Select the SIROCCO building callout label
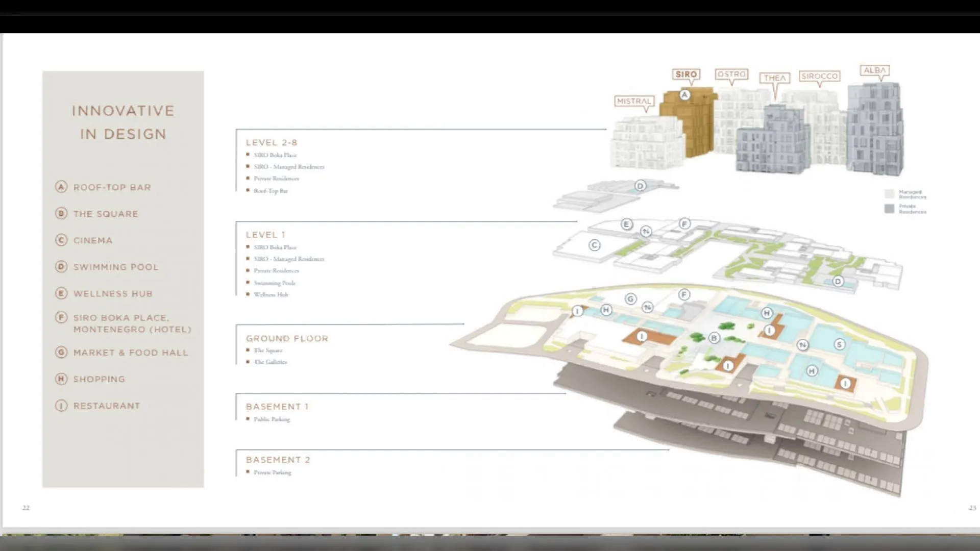Image resolution: width=980 pixels, height=551 pixels. (820, 77)
